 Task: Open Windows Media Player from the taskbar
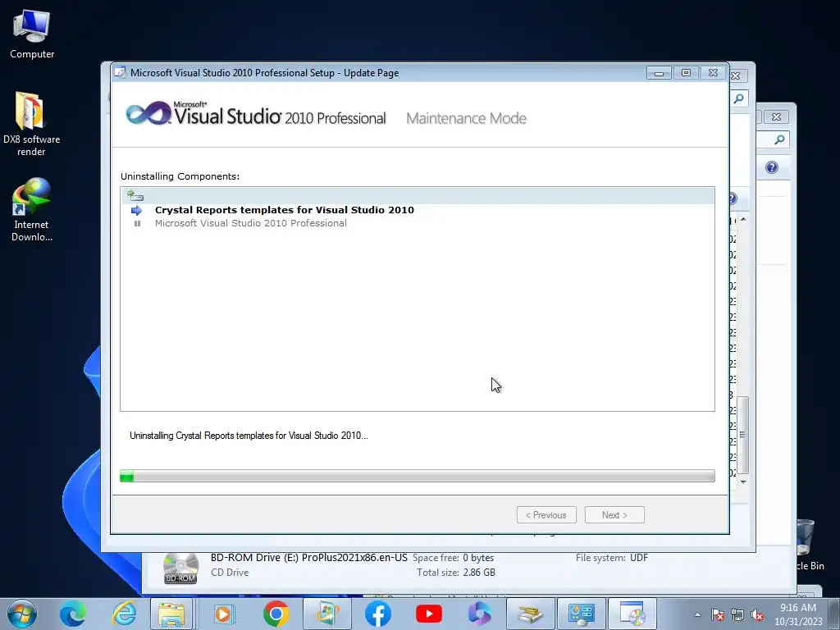[x=224, y=614]
